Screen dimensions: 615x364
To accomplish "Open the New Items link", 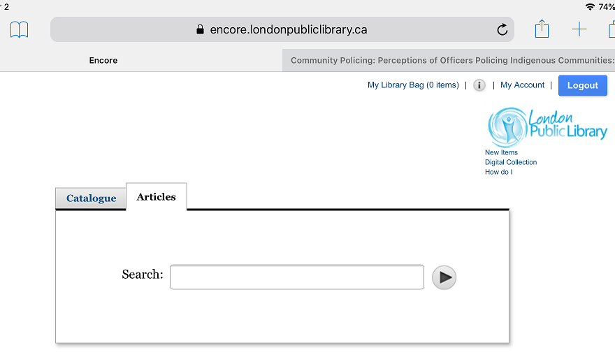I will [x=501, y=152].
